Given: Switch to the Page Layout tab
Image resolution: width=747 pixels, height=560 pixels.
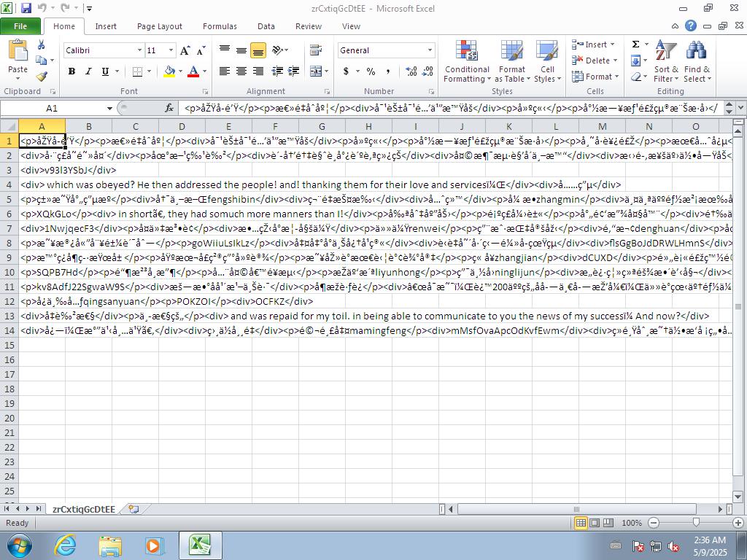Looking at the screenshot, I should pyautogui.click(x=160, y=26).
